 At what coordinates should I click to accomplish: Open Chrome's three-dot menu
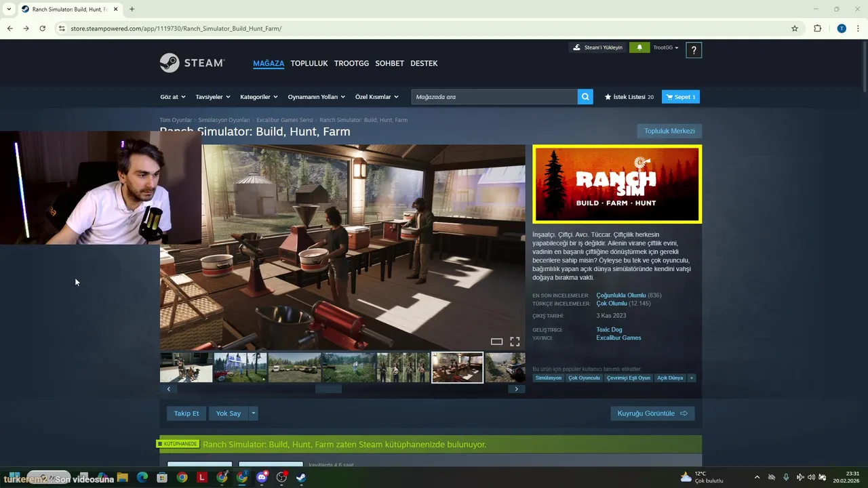pos(859,28)
